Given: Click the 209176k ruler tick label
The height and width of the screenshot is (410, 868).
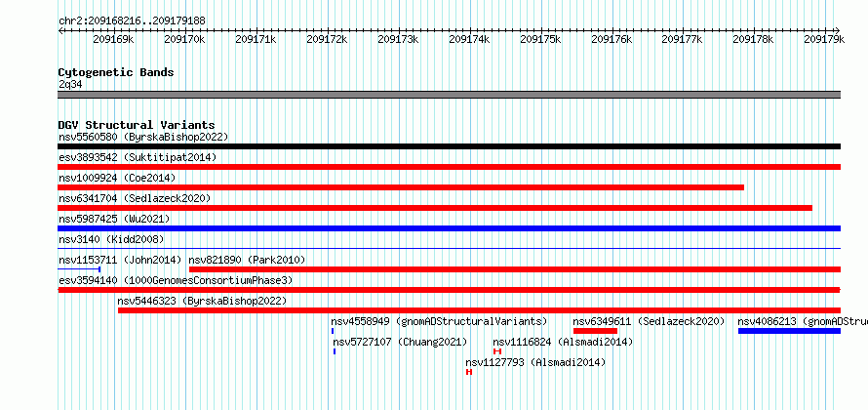Looking at the screenshot, I should point(612,39).
